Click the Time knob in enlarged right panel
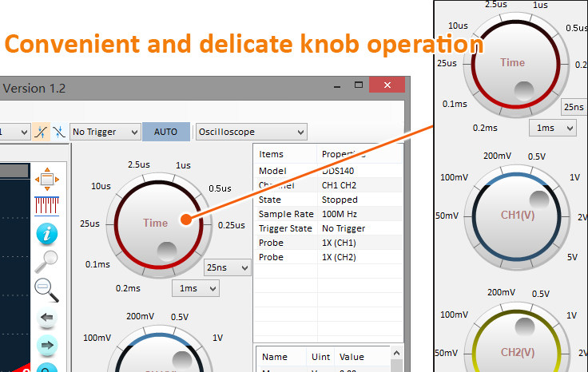This screenshot has height=372, width=588. pyautogui.click(x=516, y=64)
